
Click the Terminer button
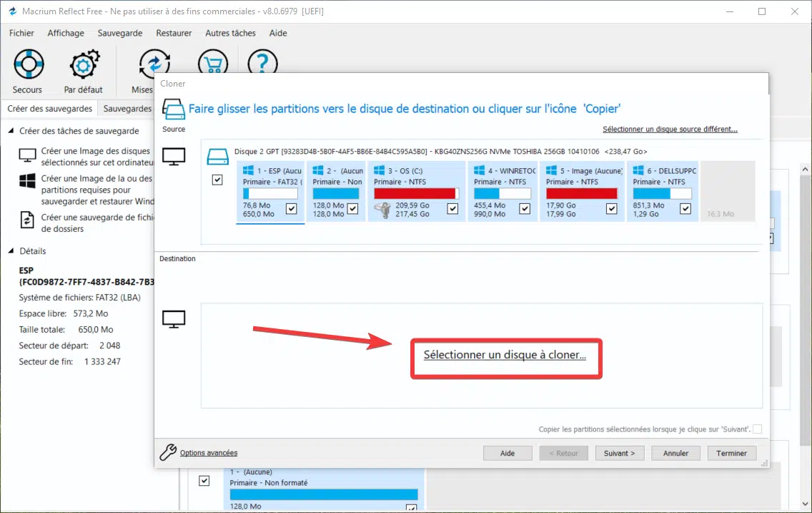[x=732, y=453]
